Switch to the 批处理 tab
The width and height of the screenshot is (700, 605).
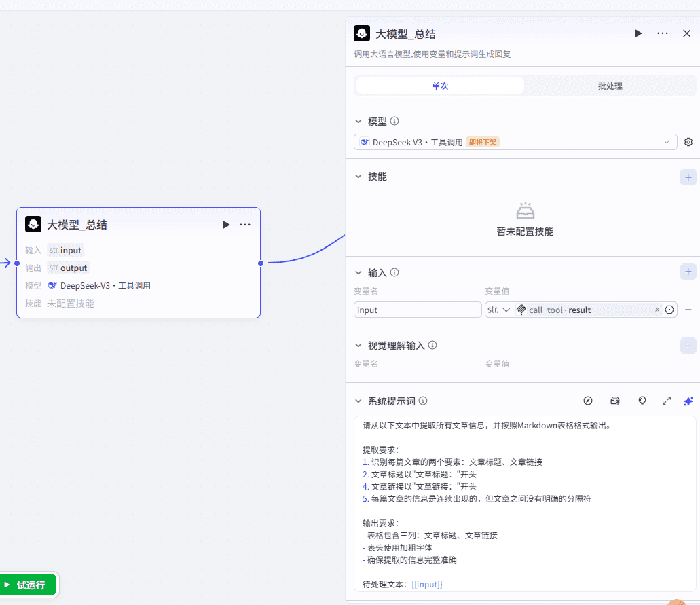point(610,86)
